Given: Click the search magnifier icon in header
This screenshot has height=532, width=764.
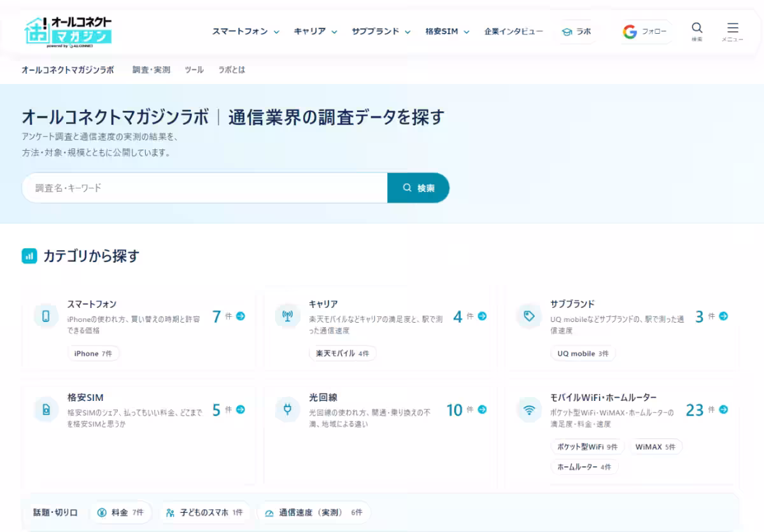Looking at the screenshot, I should (x=697, y=27).
